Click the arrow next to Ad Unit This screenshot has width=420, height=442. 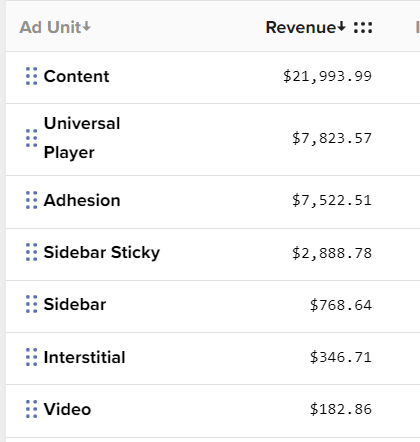pyautogui.click(x=86, y=27)
